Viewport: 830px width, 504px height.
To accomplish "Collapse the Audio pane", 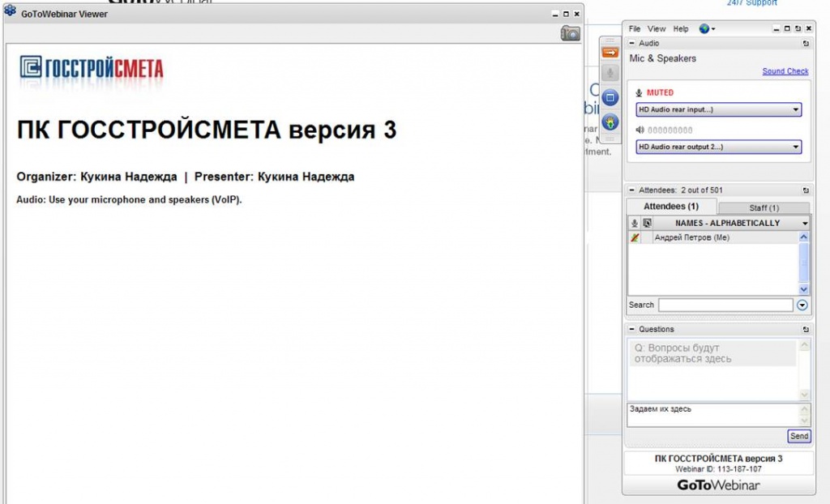I will pyautogui.click(x=631, y=44).
